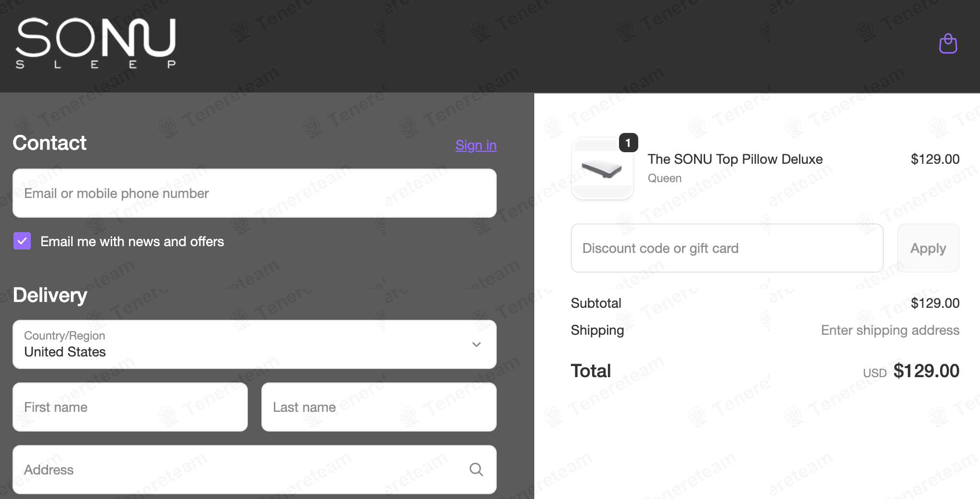Click the Delivery section heading
Image resolution: width=980 pixels, height=499 pixels.
50,295
